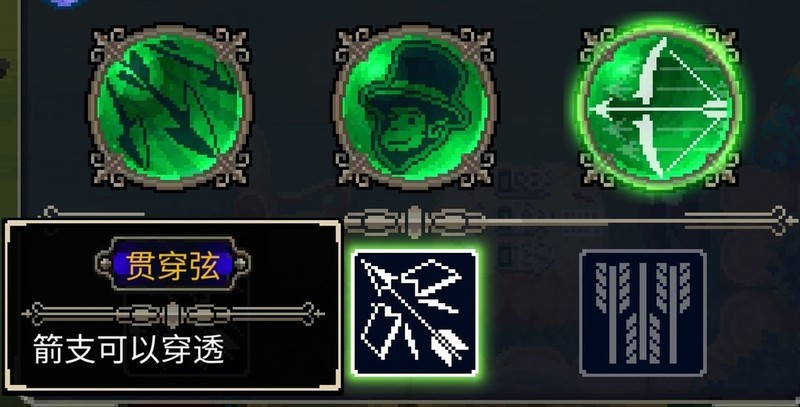Activate the highlighted piercing arrow skill icon
The width and height of the screenshot is (800, 407).
pos(415,313)
